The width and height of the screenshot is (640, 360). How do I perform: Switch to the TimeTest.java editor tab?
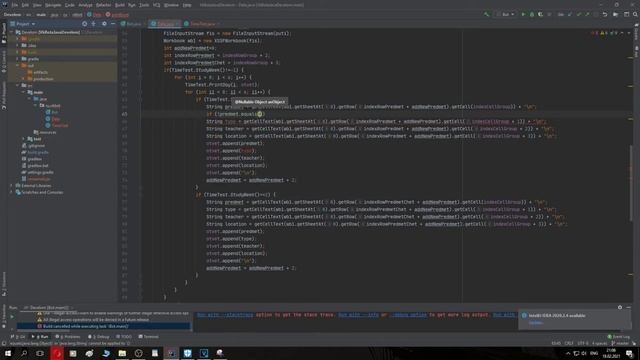[202, 24]
